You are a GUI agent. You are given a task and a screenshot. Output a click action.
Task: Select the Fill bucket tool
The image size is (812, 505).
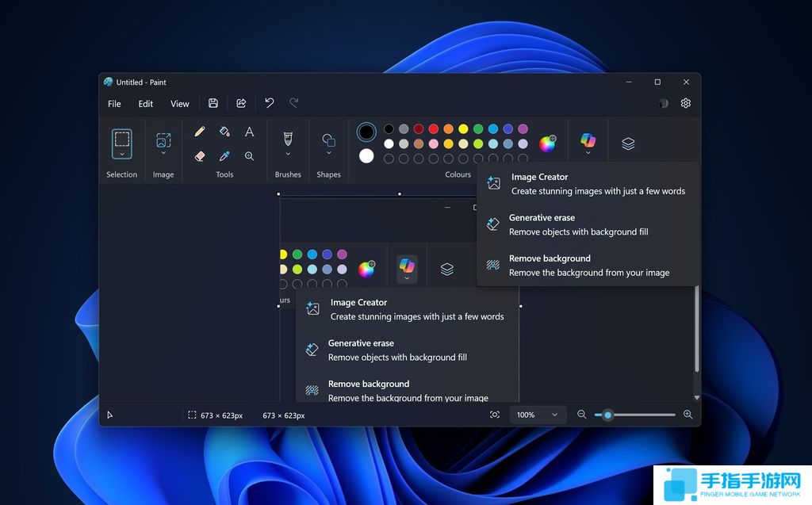pos(224,132)
